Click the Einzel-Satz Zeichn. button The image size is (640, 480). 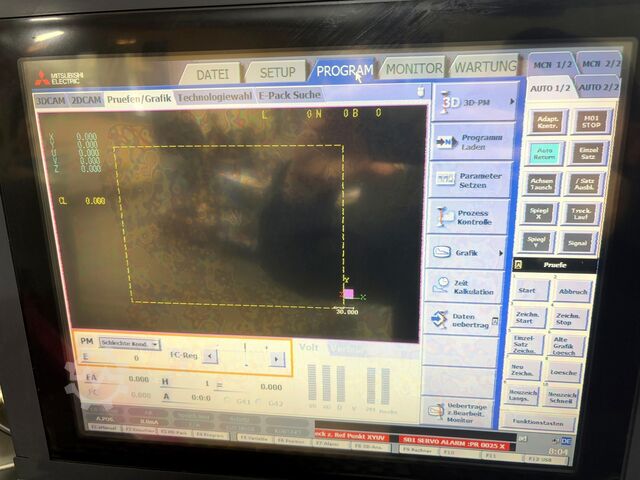click(524, 344)
